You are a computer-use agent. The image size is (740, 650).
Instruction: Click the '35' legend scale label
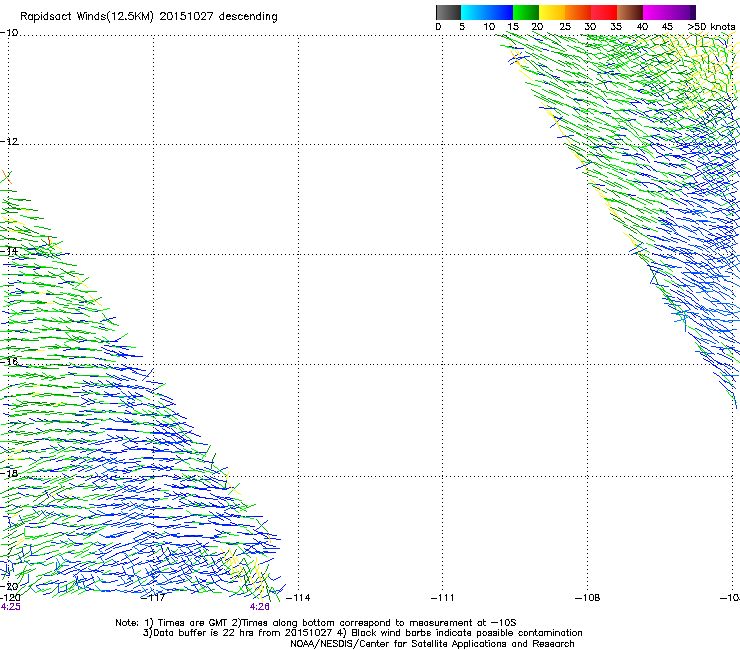(616, 27)
